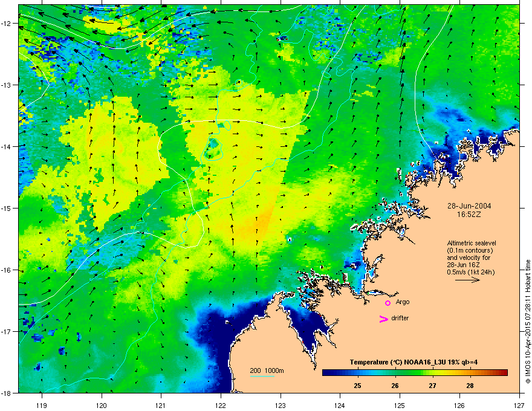Viewport: 532px width, 411px height.
Task: Click the longitude axis label 125
Action: point(400,405)
